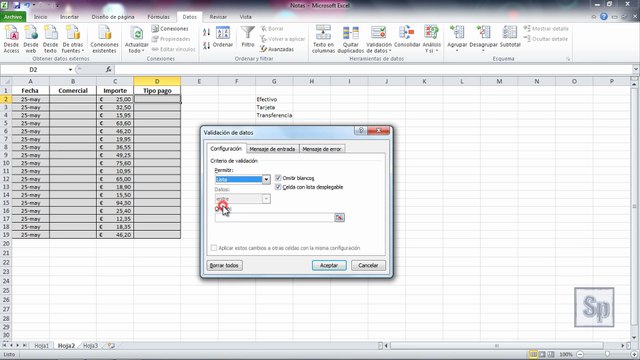The height and width of the screenshot is (360, 640).
Task: Open Análisis Y si dropdown
Action: (x=431, y=39)
